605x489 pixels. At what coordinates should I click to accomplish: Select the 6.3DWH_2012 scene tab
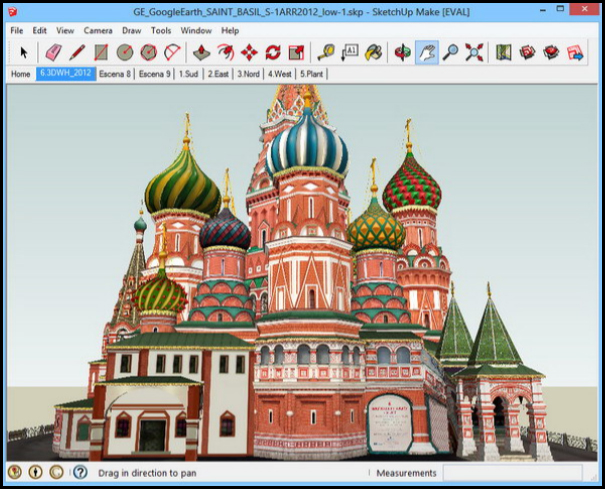66,74
